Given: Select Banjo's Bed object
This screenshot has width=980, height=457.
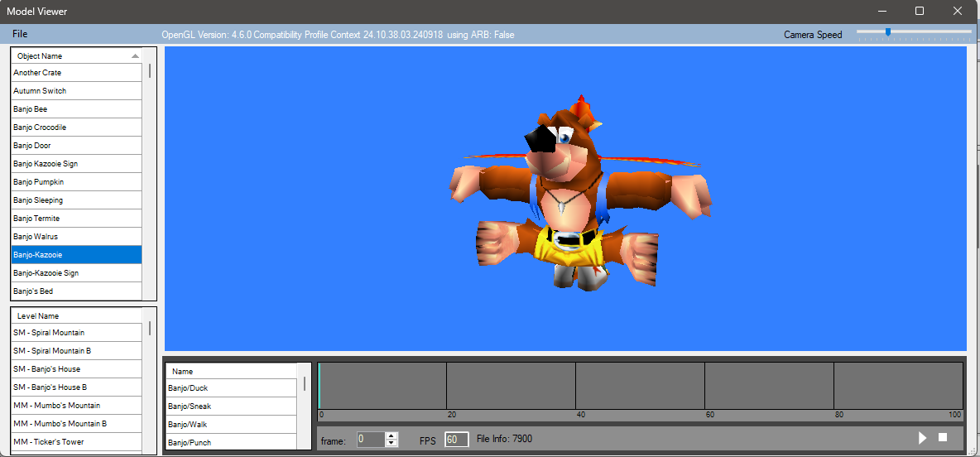Looking at the screenshot, I should point(76,291).
